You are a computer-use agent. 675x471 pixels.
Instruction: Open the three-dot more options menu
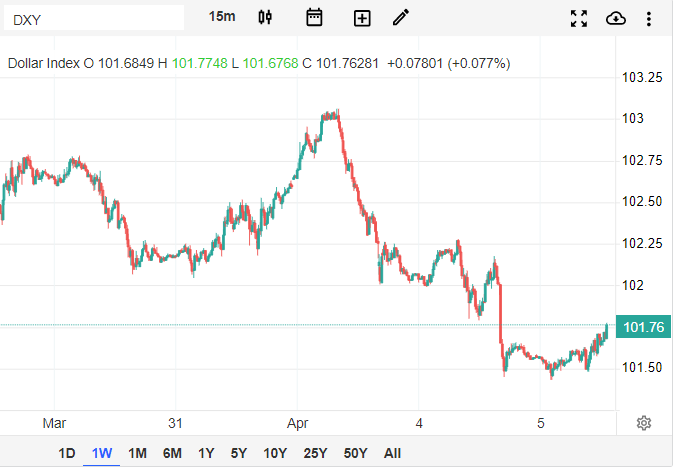pyautogui.click(x=649, y=18)
